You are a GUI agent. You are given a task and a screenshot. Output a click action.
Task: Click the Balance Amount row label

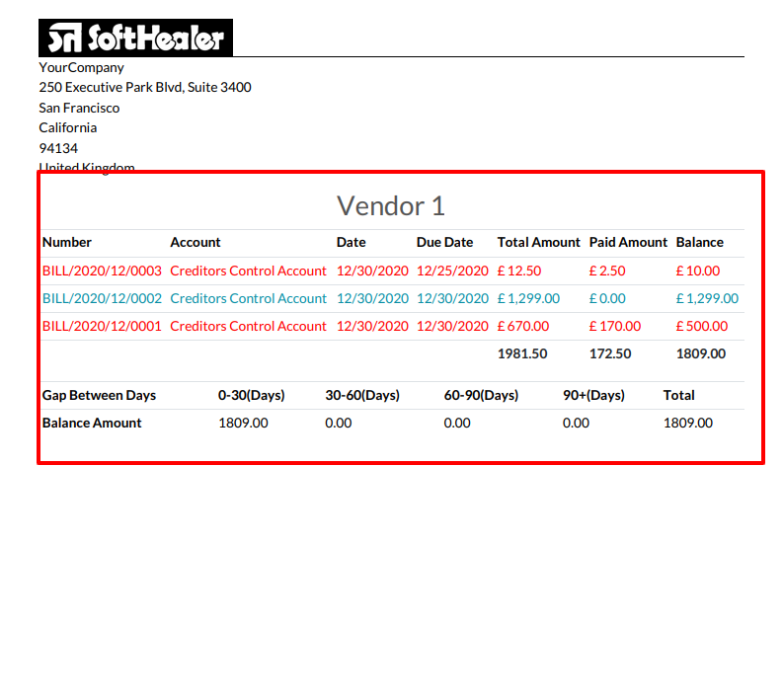point(92,423)
